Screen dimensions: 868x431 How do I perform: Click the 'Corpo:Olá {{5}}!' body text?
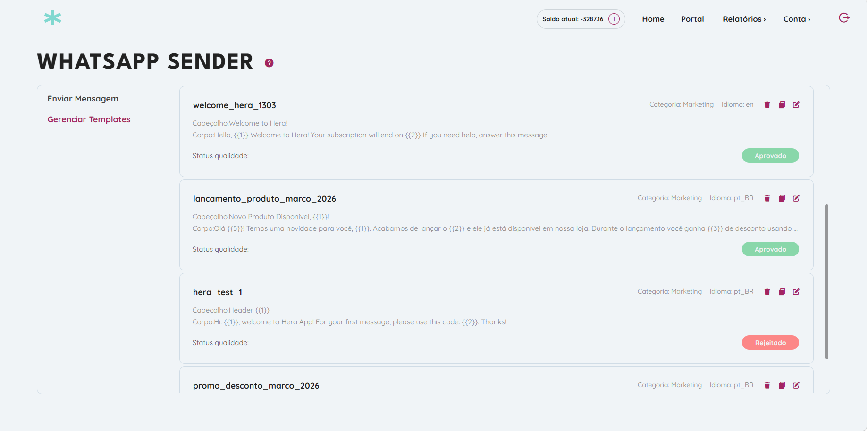click(x=495, y=228)
